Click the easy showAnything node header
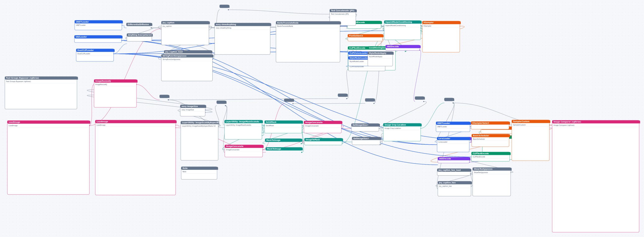 tap(242, 25)
